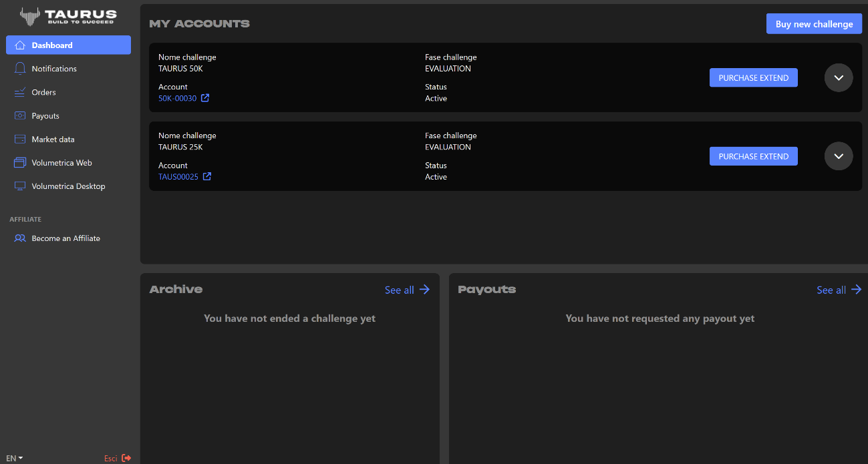Click the Volumetrica Web window icon
This screenshot has height=464, width=868.
click(x=19, y=163)
